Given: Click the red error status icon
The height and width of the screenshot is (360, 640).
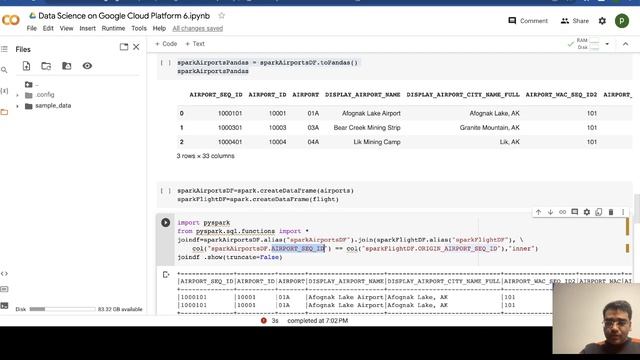Looking at the screenshot, I should 264,321.
